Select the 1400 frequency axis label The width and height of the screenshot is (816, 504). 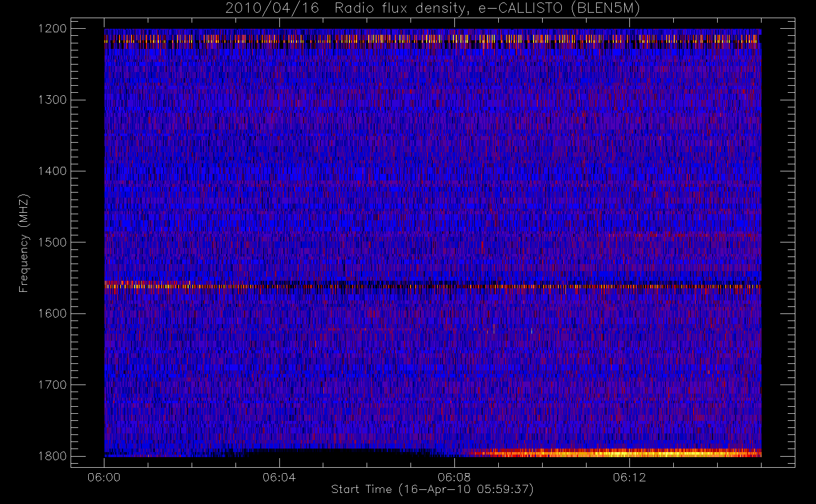pos(52,171)
